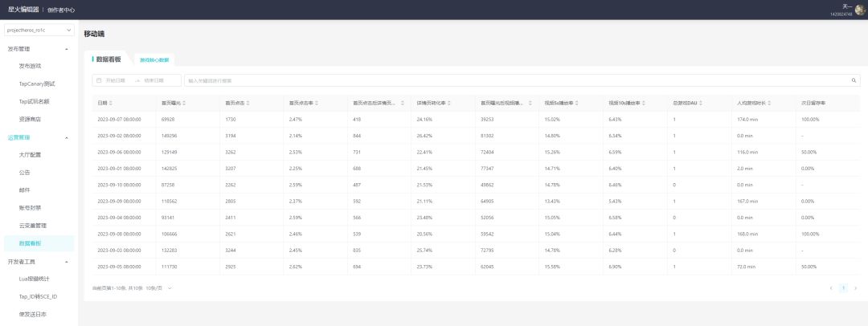Open Tap试玩名额 sidebar item
The width and height of the screenshot is (868, 326).
coord(34,101)
